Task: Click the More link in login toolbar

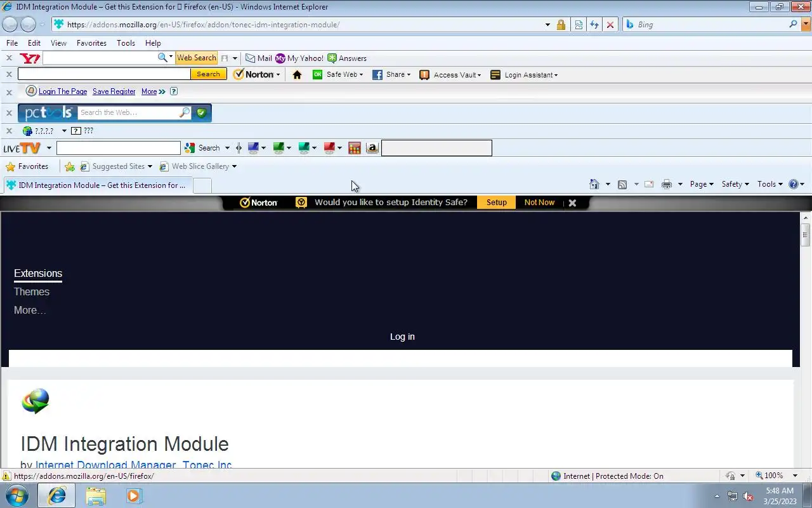Action: [149, 91]
